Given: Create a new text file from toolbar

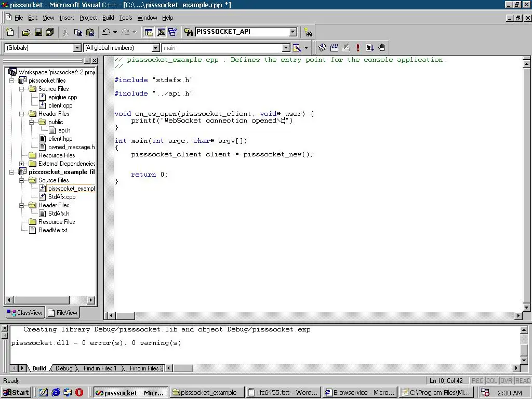Looking at the screenshot, I should point(10,32).
